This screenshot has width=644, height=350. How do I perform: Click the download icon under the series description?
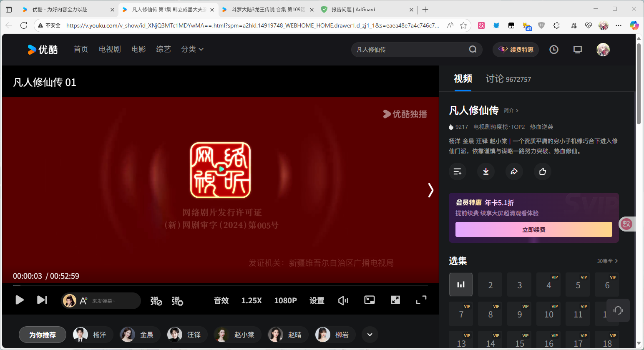click(x=486, y=171)
